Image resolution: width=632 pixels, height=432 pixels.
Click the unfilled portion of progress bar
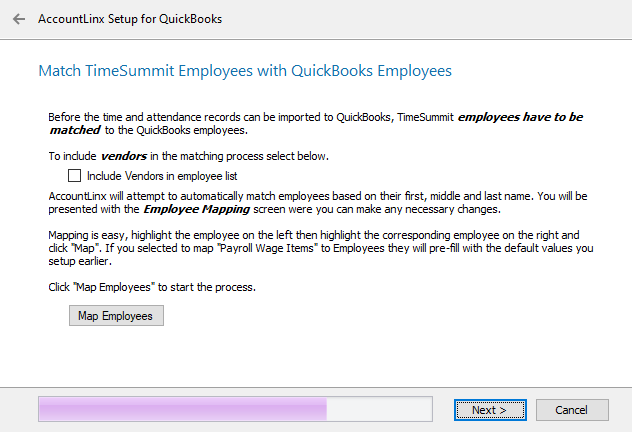click(380, 409)
